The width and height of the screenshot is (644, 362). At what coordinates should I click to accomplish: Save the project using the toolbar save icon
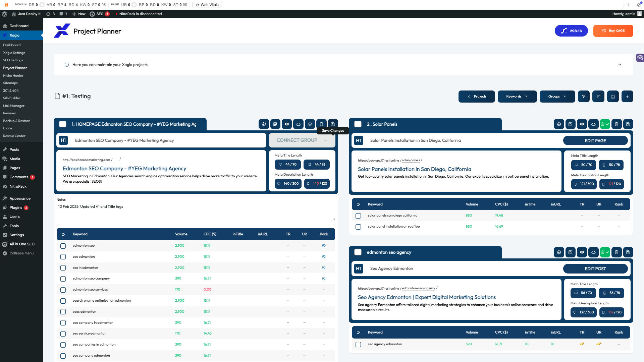[x=613, y=97]
